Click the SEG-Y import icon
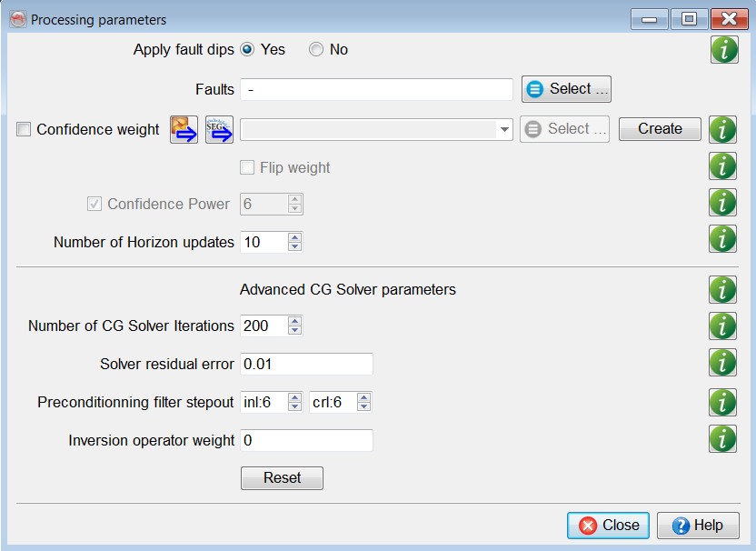756x551 pixels. [x=220, y=129]
